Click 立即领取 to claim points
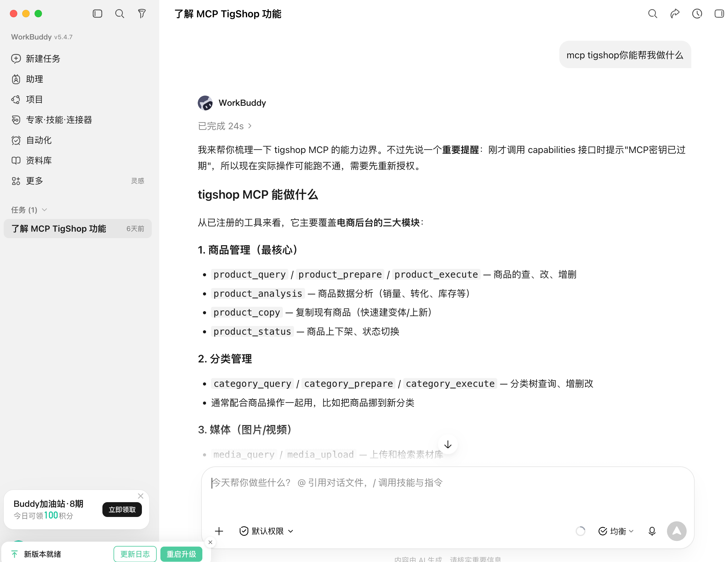The width and height of the screenshot is (728, 562). pos(122,510)
